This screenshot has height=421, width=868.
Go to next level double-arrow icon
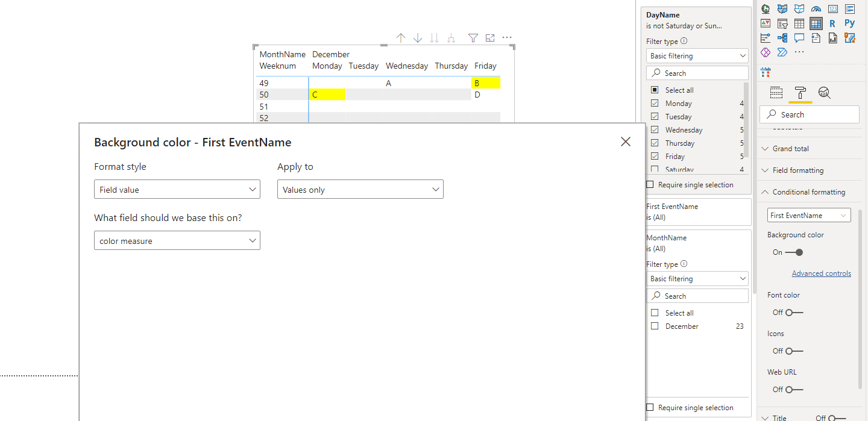pyautogui.click(x=435, y=38)
